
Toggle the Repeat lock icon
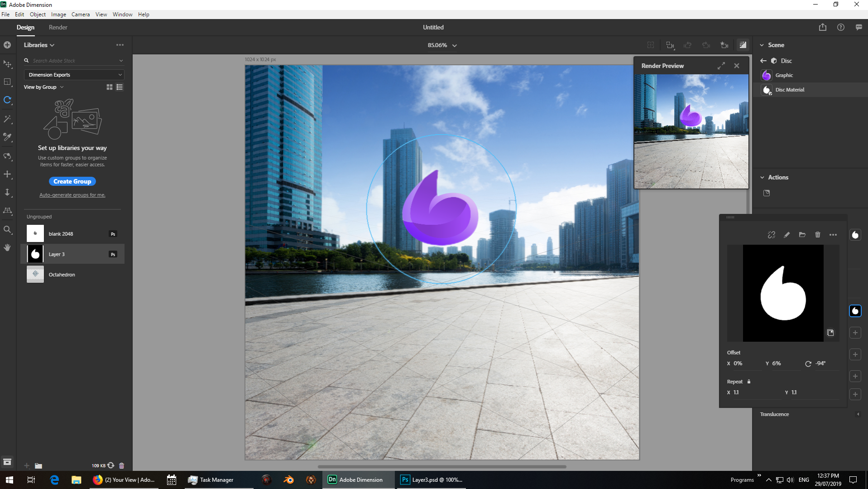pos(749,382)
